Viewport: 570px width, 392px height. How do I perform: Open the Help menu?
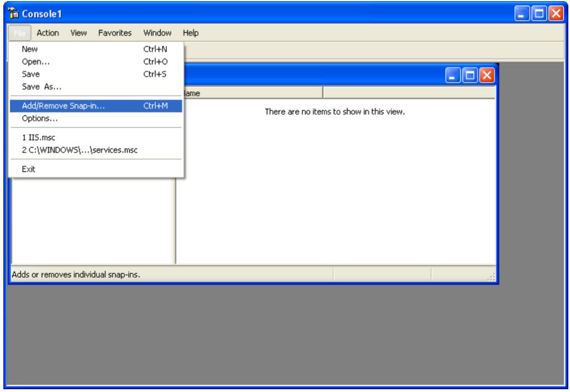(190, 33)
